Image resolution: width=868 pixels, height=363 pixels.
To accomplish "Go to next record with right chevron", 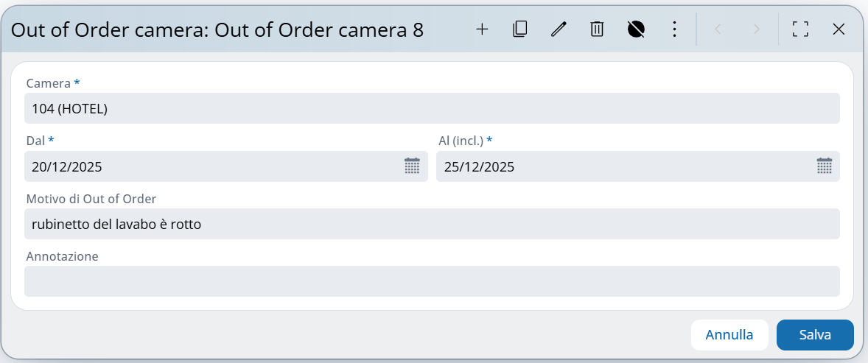I will (756, 29).
